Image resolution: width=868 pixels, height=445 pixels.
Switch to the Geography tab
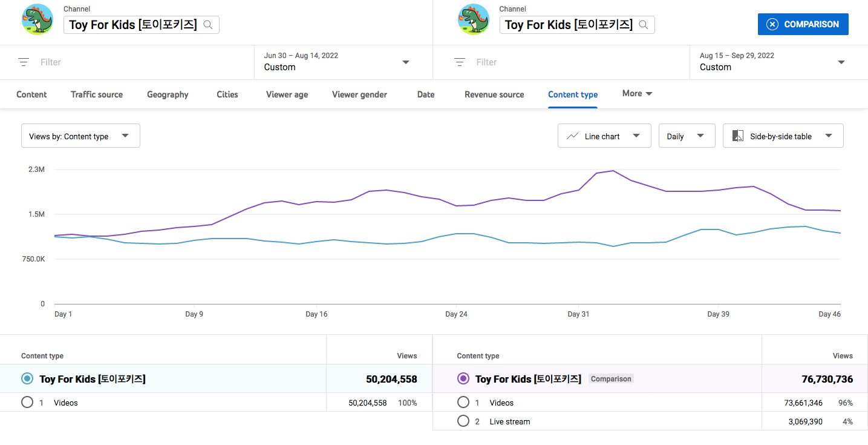[168, 94]
